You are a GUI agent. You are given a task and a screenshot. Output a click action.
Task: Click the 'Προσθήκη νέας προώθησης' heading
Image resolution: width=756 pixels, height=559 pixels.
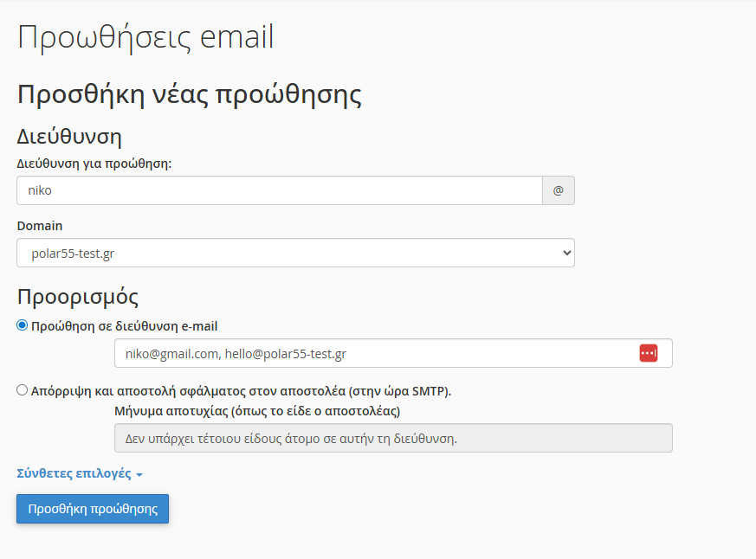tap(189, 94)
